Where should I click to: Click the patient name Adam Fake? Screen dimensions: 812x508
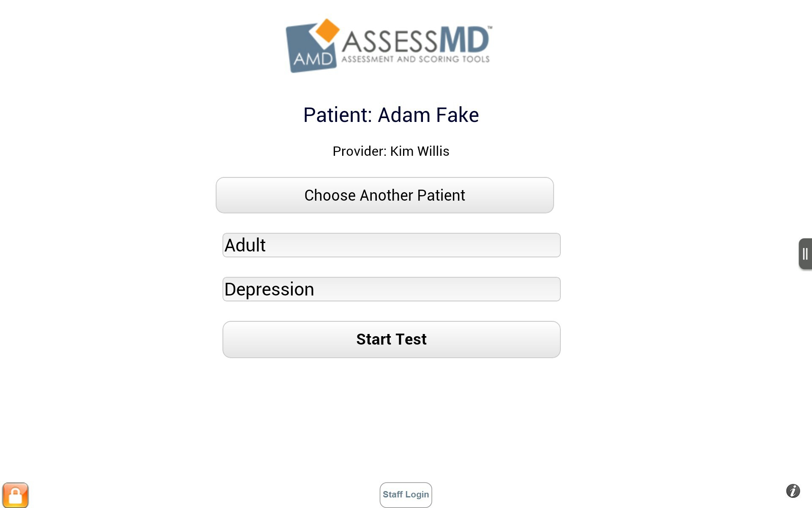(x=391, y=114)
